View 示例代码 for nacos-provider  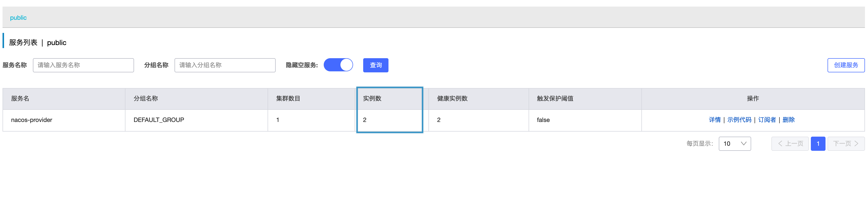pos(740,120)
